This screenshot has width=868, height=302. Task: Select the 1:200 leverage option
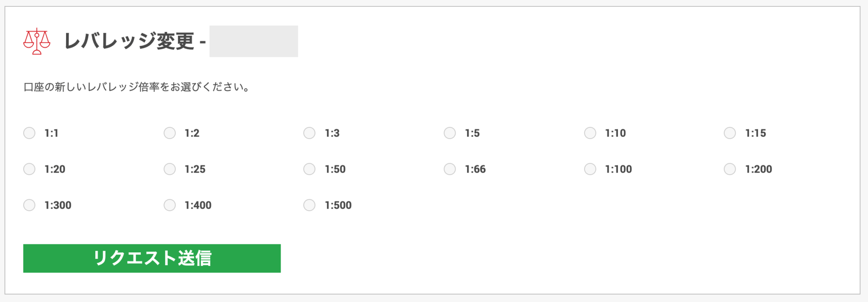coord(730,169)
